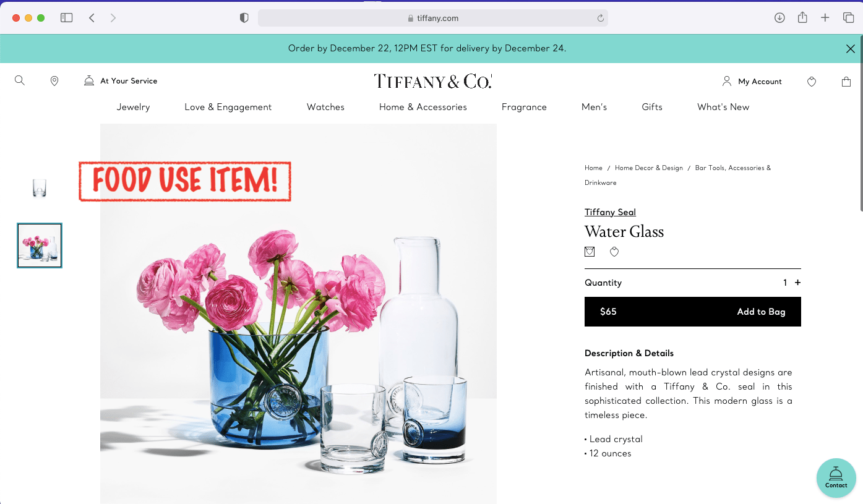The height and width of the screenshot is (504, 863).
Task: Open the Jewelry navigation menu
Action: pos(134,107)
